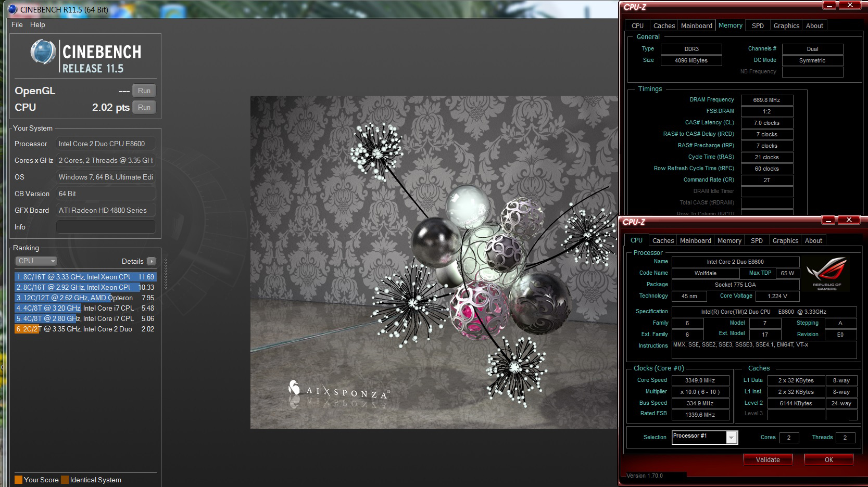Click the Channels value Dual

(812, 49)
